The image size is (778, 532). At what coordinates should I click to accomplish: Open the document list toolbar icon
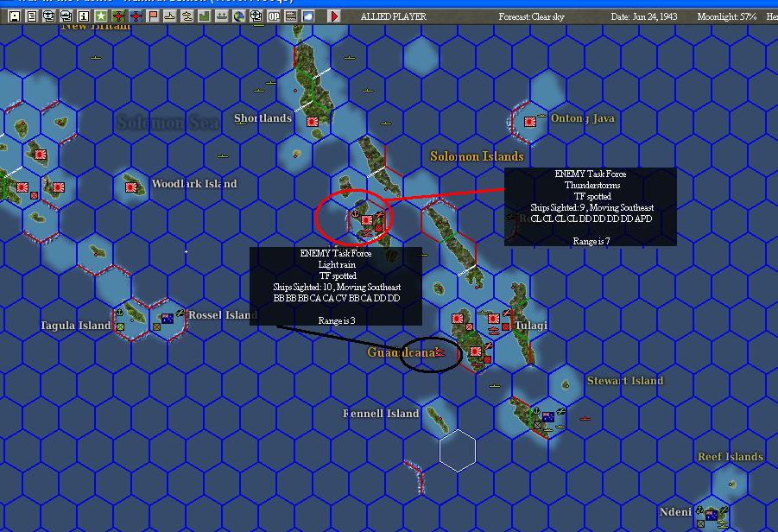tap(32, 16)
